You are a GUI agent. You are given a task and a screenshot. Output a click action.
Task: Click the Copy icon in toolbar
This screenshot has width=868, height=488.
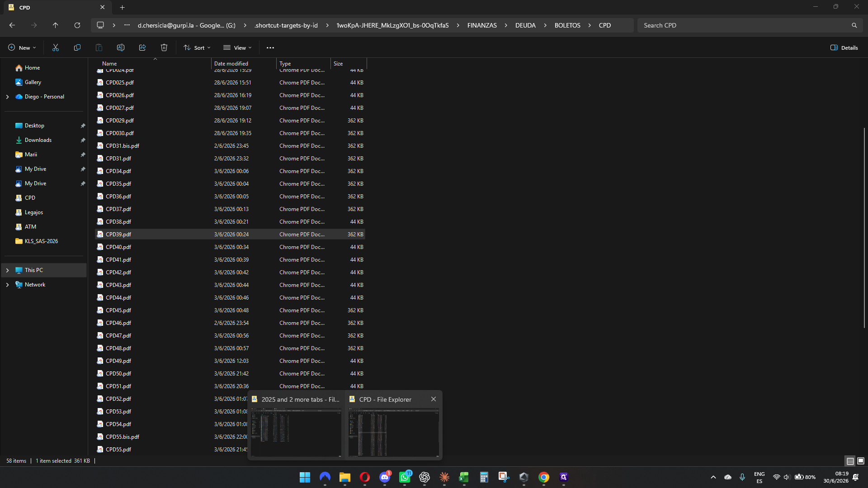pyautogui.click(x=77, y=47)
